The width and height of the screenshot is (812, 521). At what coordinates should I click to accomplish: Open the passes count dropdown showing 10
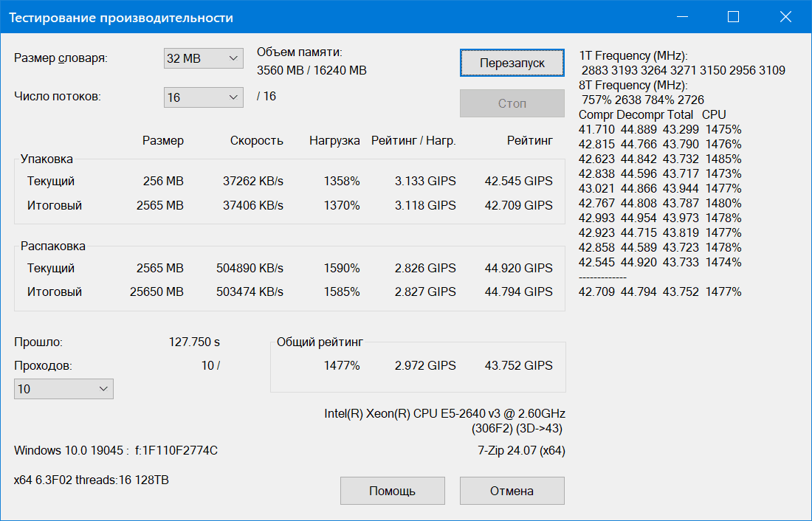click(x=63, y=389)
